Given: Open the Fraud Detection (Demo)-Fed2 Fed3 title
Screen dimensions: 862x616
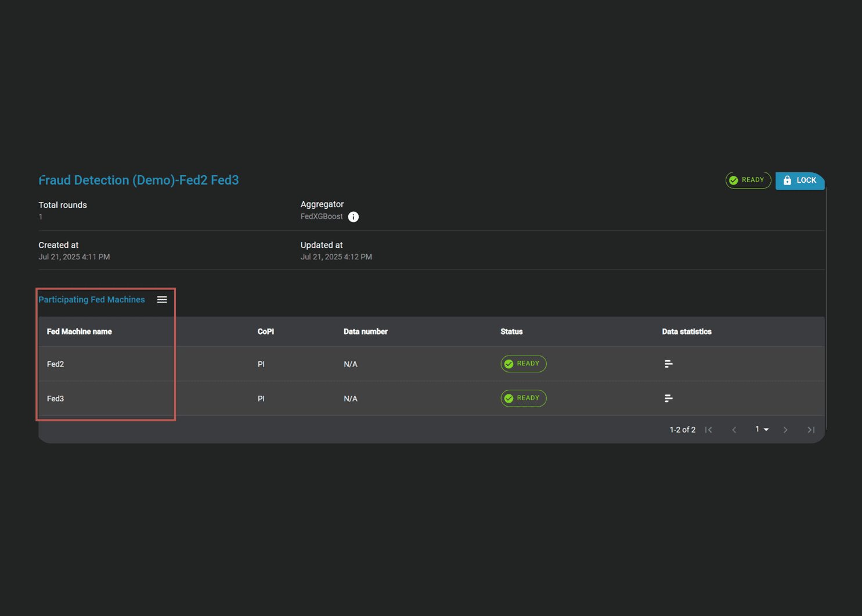Looking at the screenshot, I should 139,180.
